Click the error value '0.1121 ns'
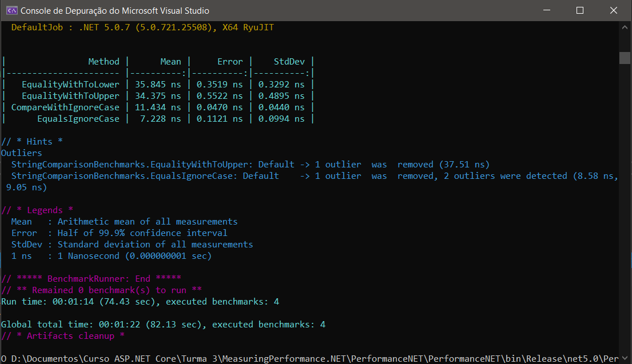Screen dimensions: 632x364 click(x=220, y=119)
